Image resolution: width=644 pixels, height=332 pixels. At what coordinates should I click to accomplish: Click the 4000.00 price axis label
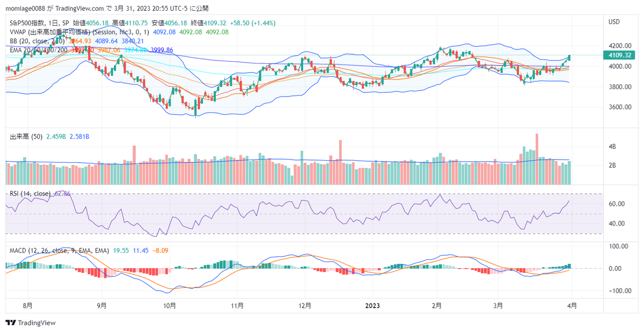point(619,67)
